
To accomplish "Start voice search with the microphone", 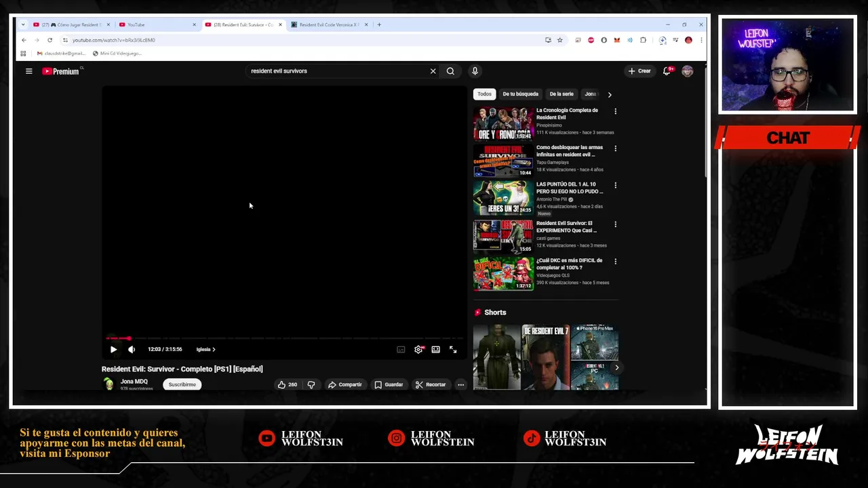I will point(475,71).
